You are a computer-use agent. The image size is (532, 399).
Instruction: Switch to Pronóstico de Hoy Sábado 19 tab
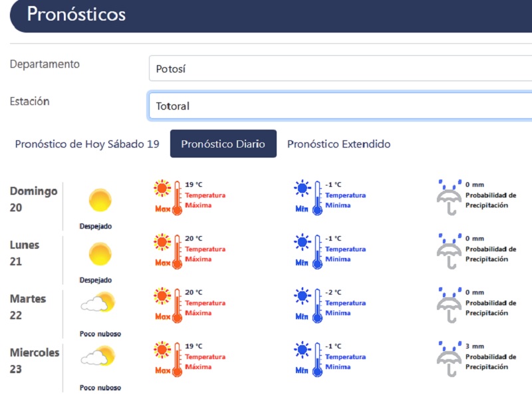coord(87,144)
